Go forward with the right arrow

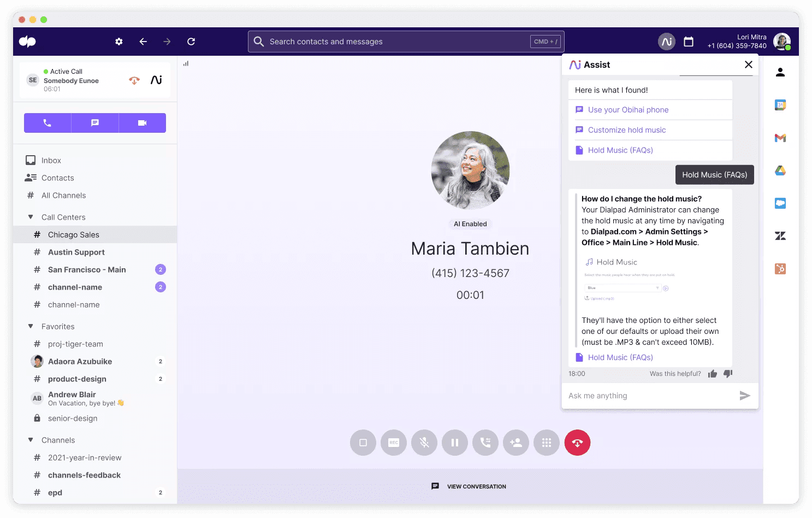[x=167, y=42]
